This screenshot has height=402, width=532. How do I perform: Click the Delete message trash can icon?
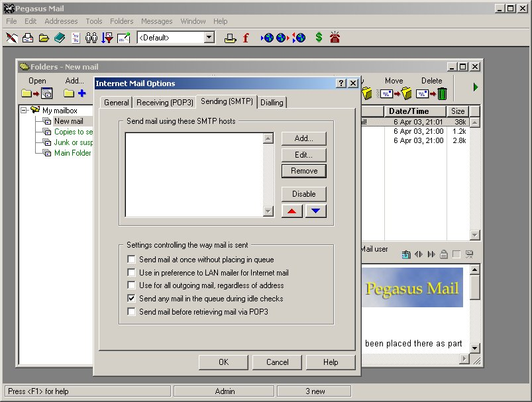441,93
